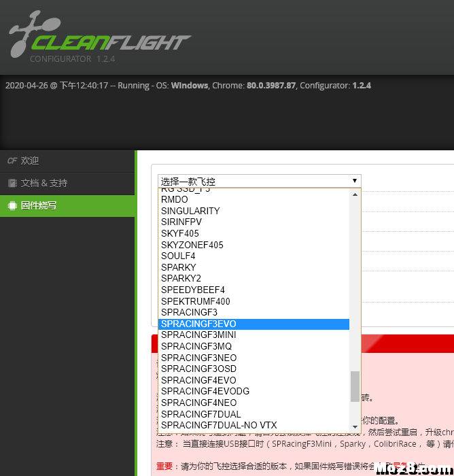This screenshot has height=476, width=454.
Task: Select SINGULARITY from the board list
Action: [x=254, y=211]
